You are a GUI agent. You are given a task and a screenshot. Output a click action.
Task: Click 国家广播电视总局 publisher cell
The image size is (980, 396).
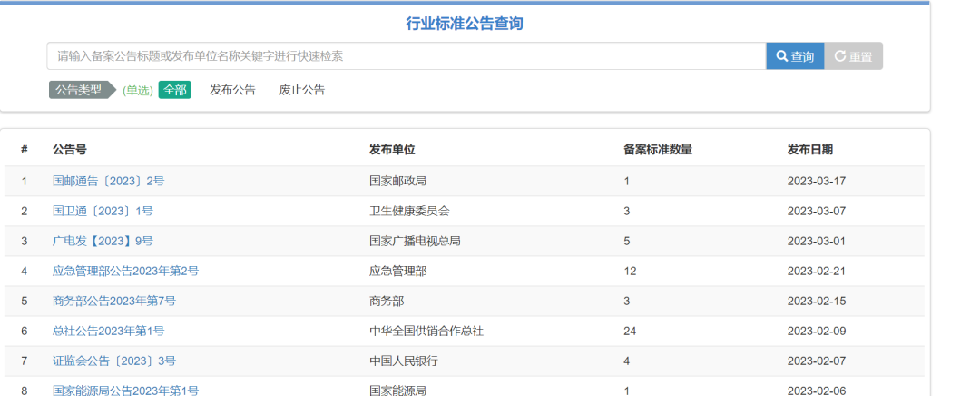point(415,241)
